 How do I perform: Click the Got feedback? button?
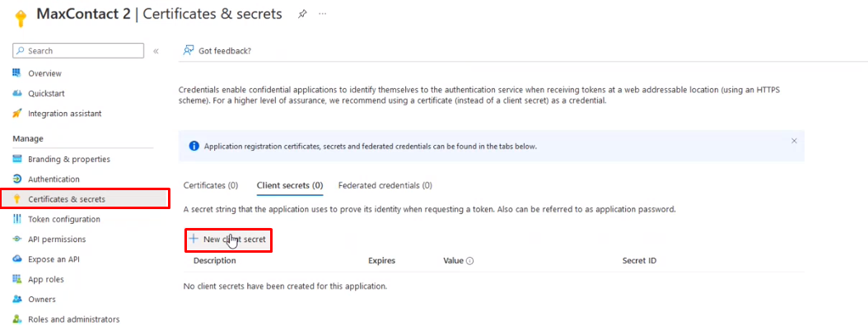217,51
